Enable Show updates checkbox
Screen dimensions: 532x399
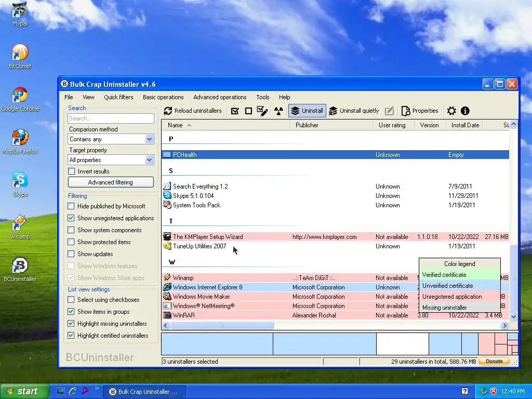click(x=71, y=254)
